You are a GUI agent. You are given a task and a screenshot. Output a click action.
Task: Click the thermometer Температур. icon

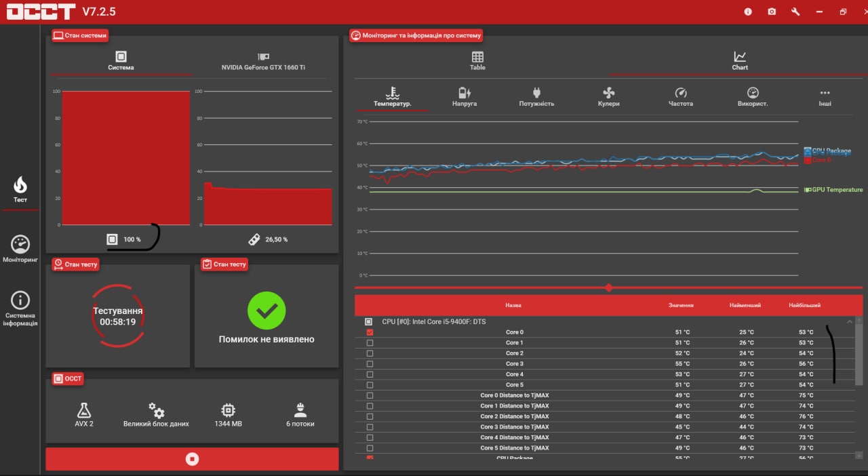[x=392, y=92]
